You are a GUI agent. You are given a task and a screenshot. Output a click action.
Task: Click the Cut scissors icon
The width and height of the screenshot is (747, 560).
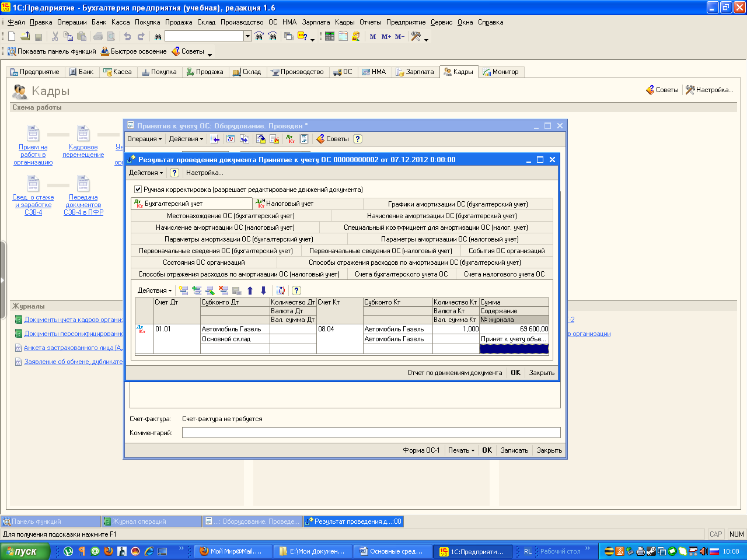pyautogui.click(x=55, y=36)
